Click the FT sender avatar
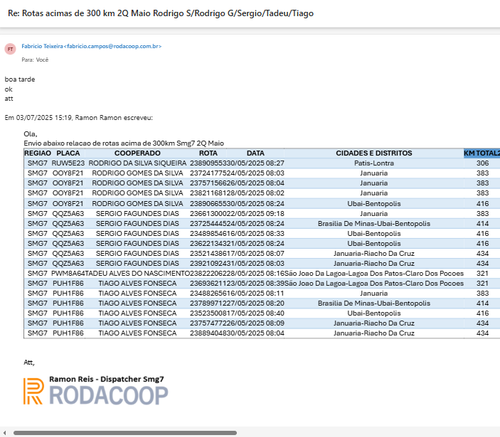 coord(10,49)
